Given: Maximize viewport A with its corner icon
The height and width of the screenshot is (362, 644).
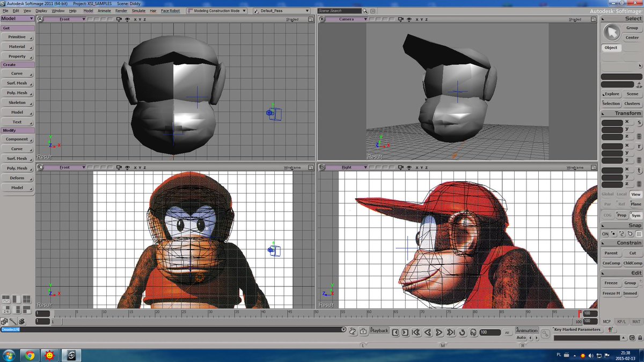Looking at the screenshot, I should [x=310, y=19].
